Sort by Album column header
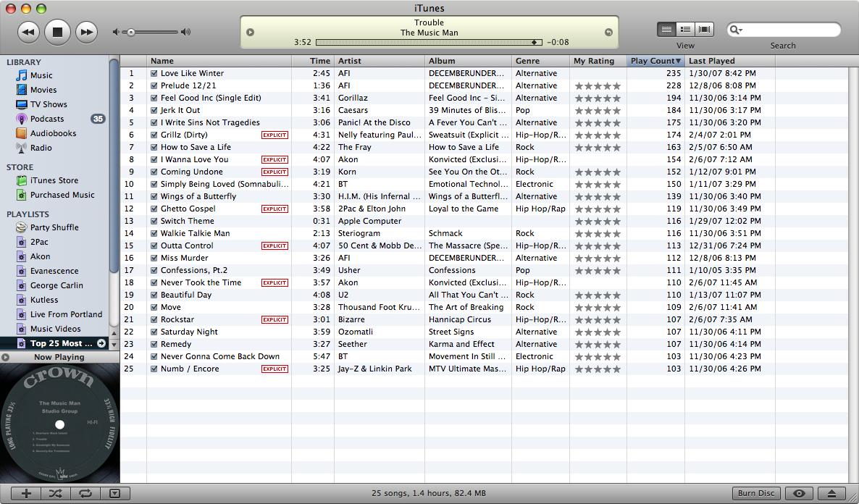 point(469,61)
